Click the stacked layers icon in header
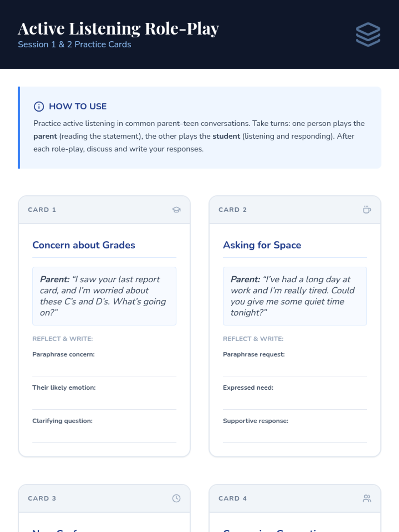This screenshot has height=532, width=399. click(x=368, y=34)
